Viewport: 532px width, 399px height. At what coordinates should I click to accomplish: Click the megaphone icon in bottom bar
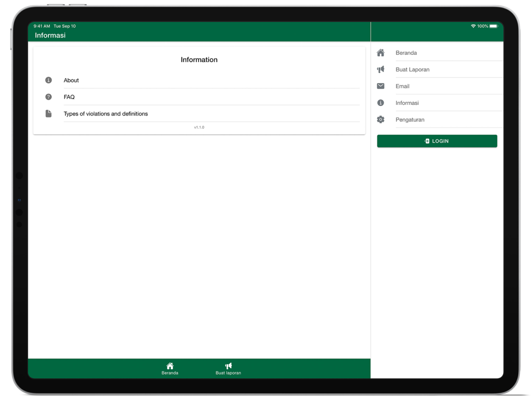228,366
